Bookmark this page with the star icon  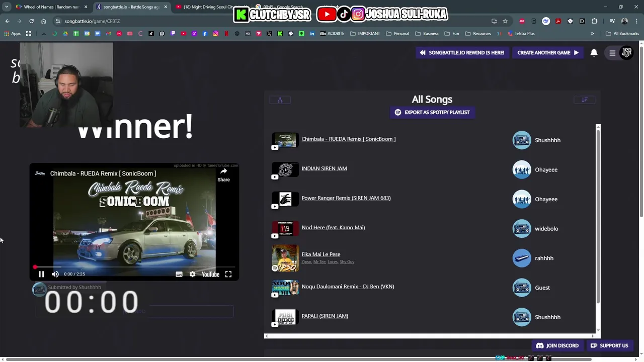(x=505, y=21)
